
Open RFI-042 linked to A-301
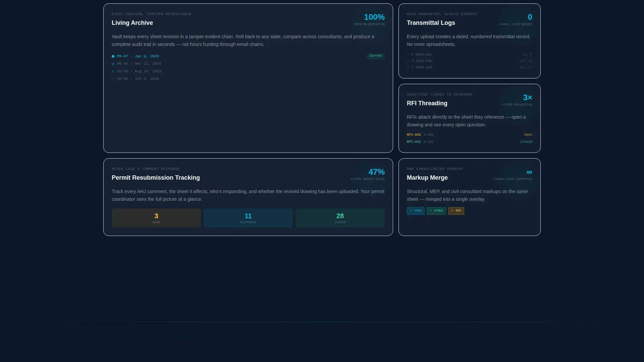point(420,135)
